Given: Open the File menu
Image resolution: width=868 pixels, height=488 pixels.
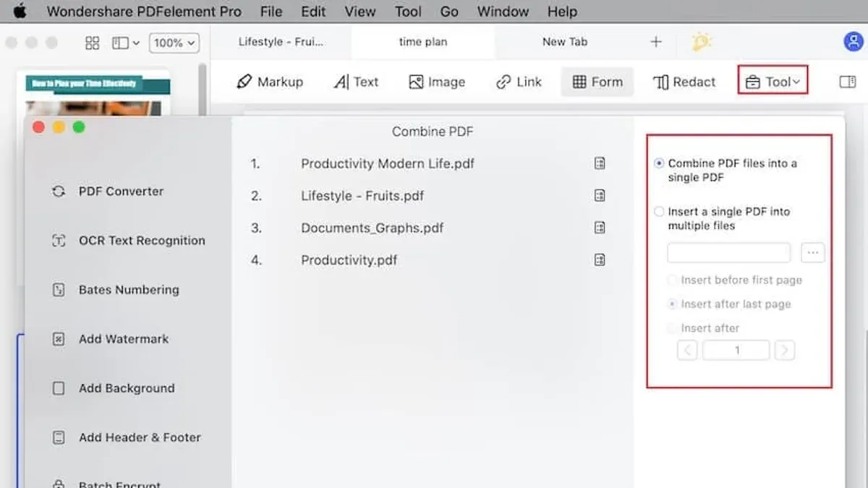Looking at the screenshot, I should point(271,12).
